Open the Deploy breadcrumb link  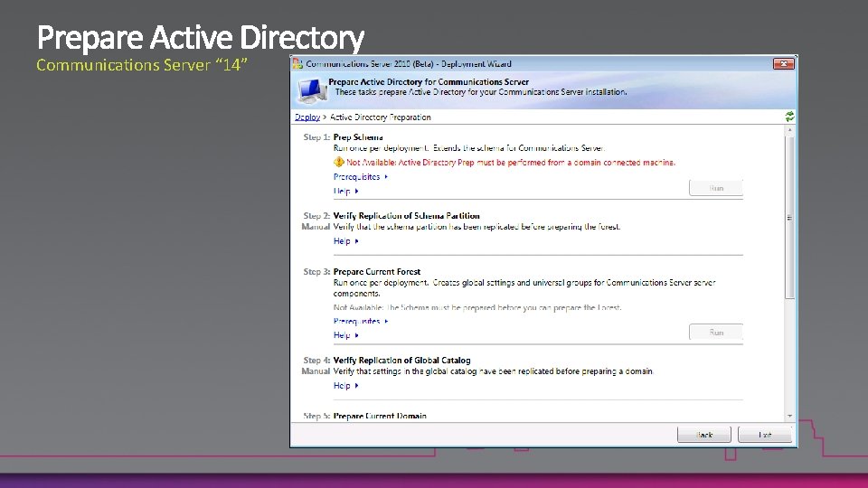pos(307,117)
